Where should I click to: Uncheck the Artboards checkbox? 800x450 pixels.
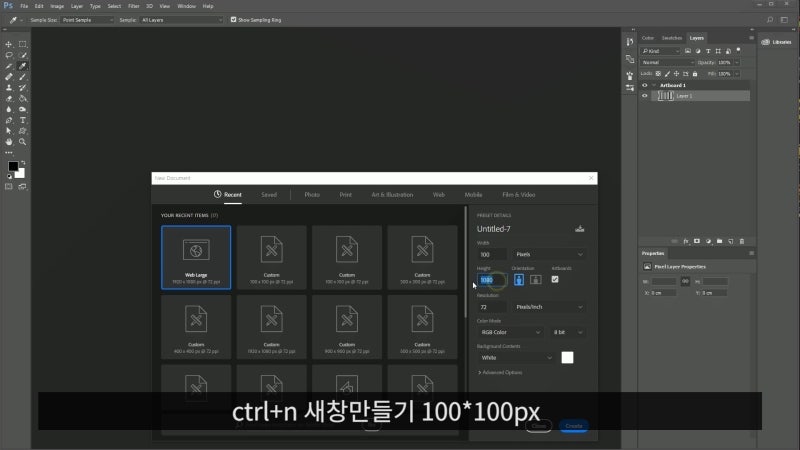[x=555, y=280]
